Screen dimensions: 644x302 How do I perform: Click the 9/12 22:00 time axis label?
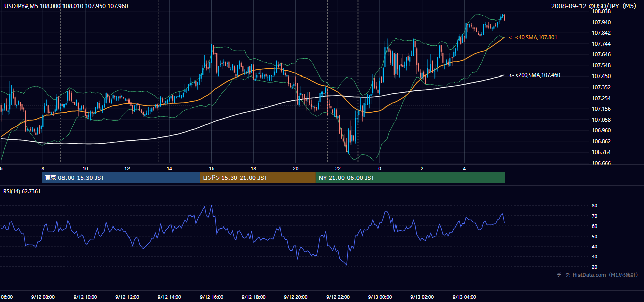point(338,297)
